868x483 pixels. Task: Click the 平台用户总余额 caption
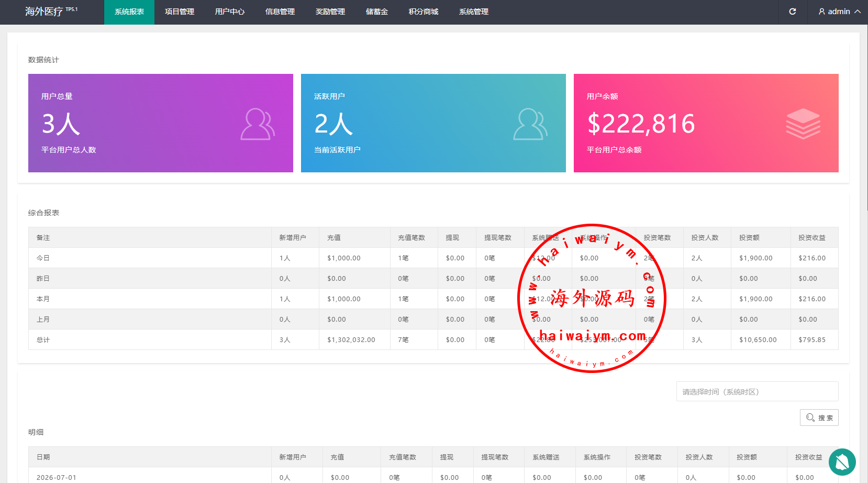click(x=614, y=150)
